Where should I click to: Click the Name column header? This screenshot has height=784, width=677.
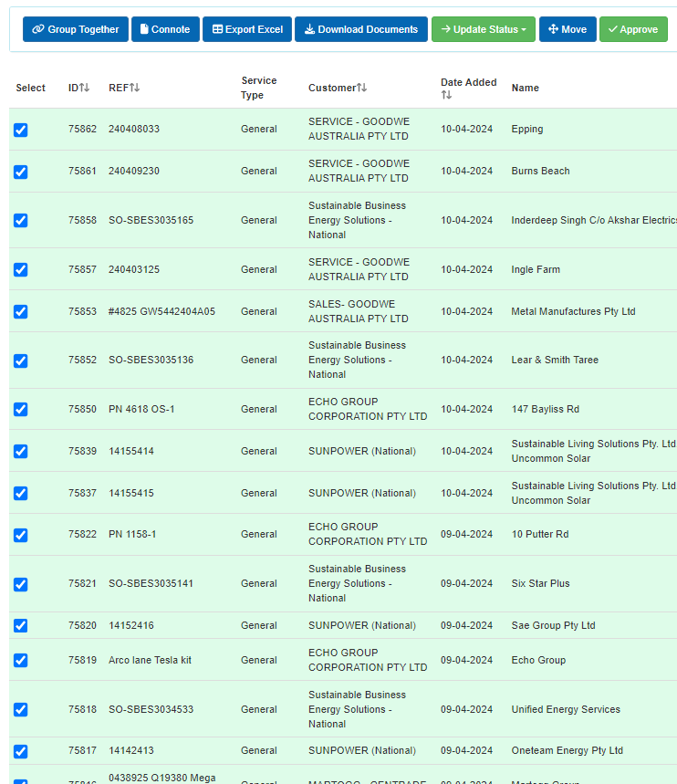click(x=525, y=88)
